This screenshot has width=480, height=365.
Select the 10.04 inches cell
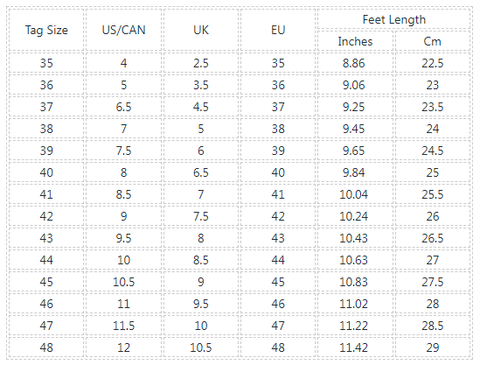(x=355, y=194)
